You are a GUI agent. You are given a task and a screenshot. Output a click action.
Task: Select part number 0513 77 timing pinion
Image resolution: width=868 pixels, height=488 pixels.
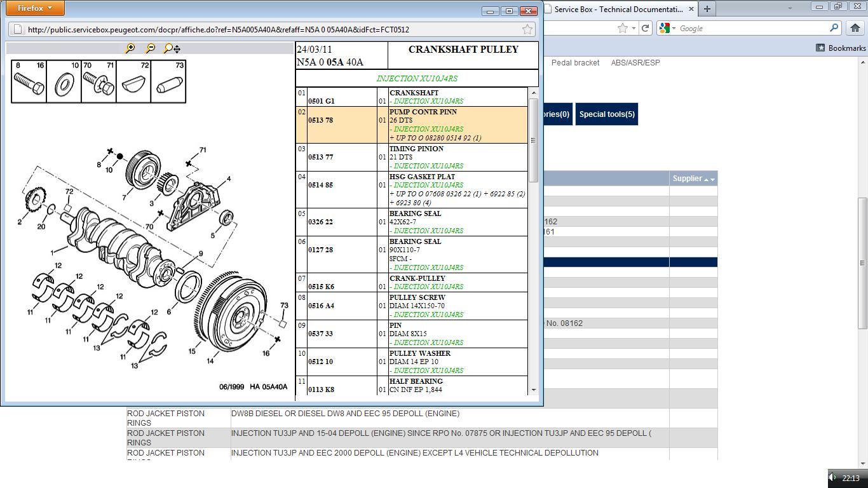pos(320,157)
